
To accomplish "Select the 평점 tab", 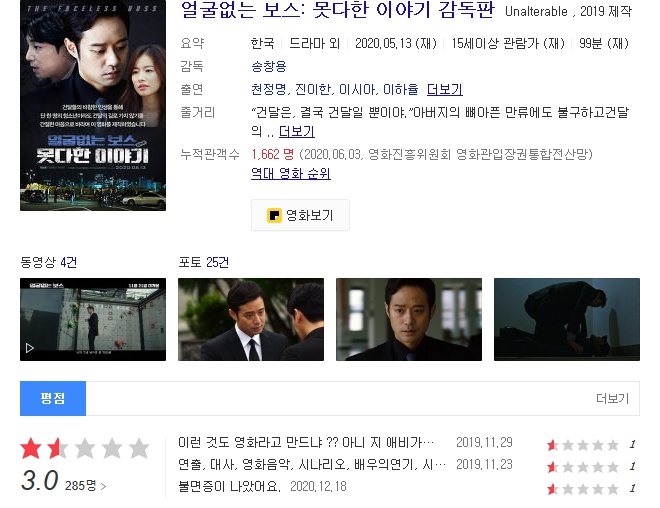I will [53, 398].
